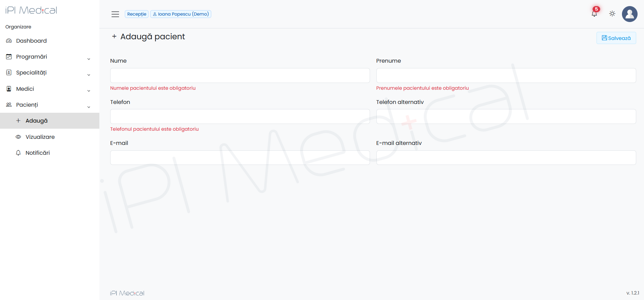The image size is (644, 300).
Task: Click the Ioana Popescu (Demo) user tag
Action: pos(181,14)
